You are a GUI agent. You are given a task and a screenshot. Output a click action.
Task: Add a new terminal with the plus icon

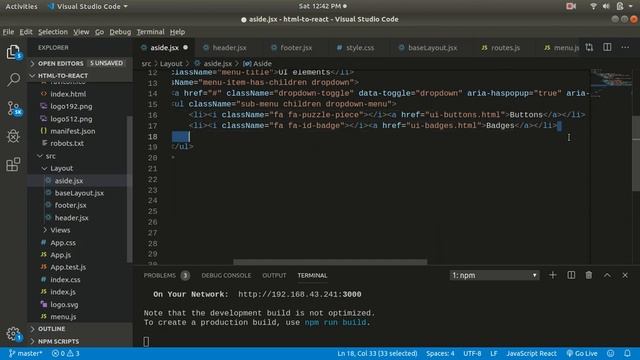(x=552, y=275)
